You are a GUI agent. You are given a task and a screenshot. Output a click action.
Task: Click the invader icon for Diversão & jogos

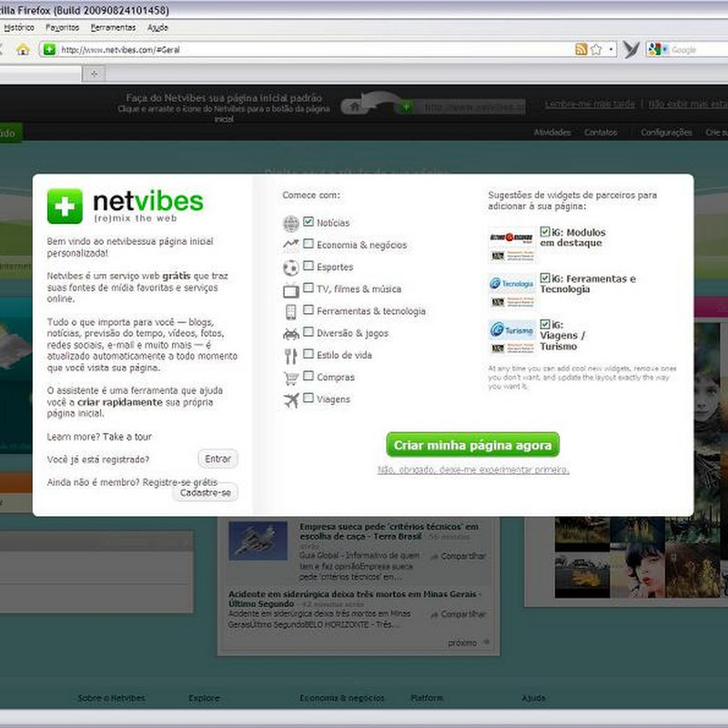[x=291, y=334]
